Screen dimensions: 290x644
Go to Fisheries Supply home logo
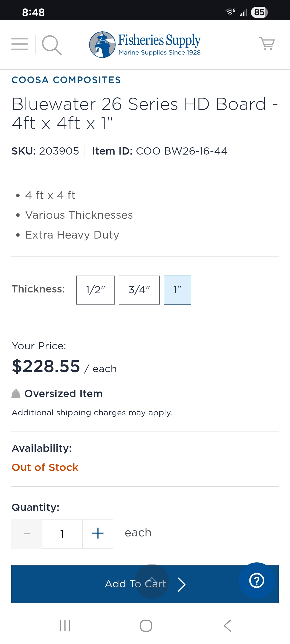145,45
